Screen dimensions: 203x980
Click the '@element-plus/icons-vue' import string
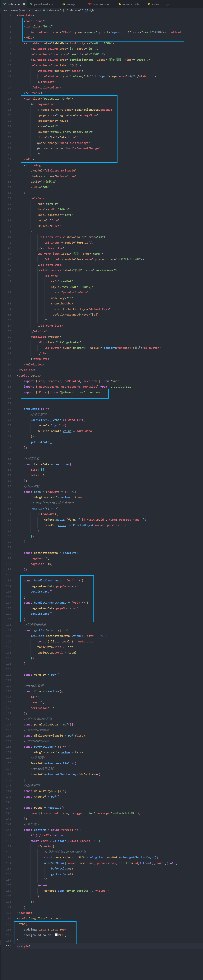[x=81, y=392]
